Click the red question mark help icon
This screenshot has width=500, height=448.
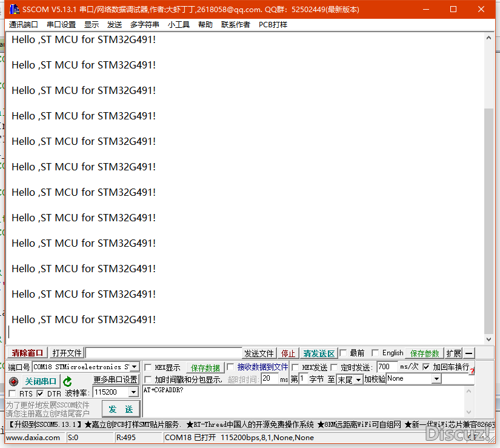pos(472,371)
